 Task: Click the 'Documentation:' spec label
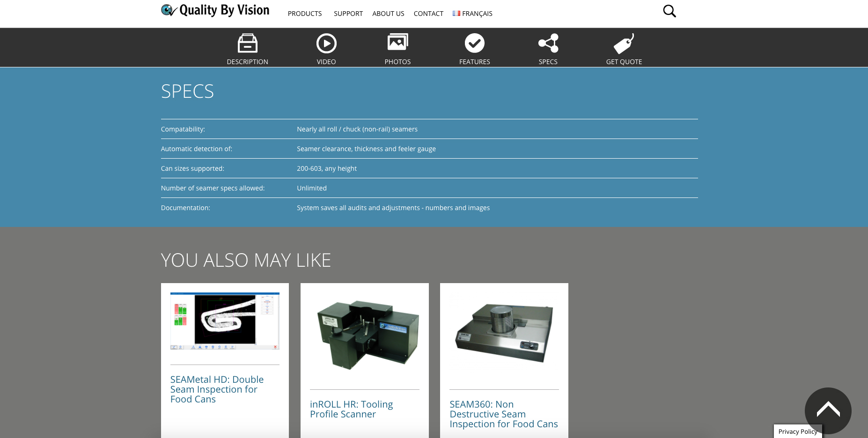185,208
